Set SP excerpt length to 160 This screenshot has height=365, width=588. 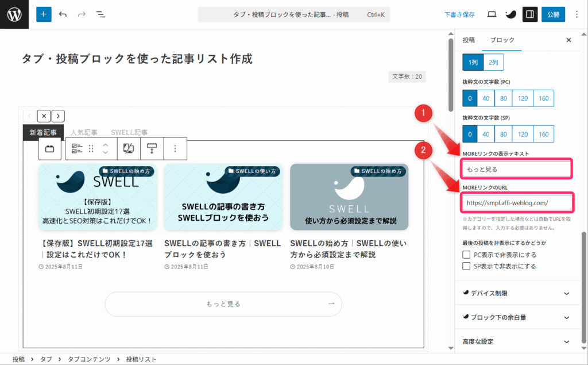coord(544,134)
